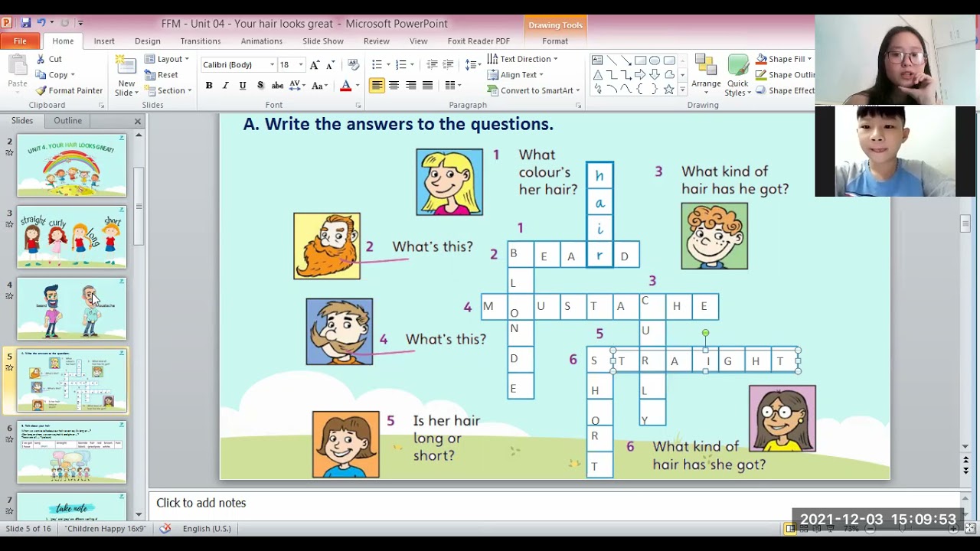Screen dimensions: 980x551
Task: Open the Convert to SmartArt dropdown
Action: click(x=534, y=90)
